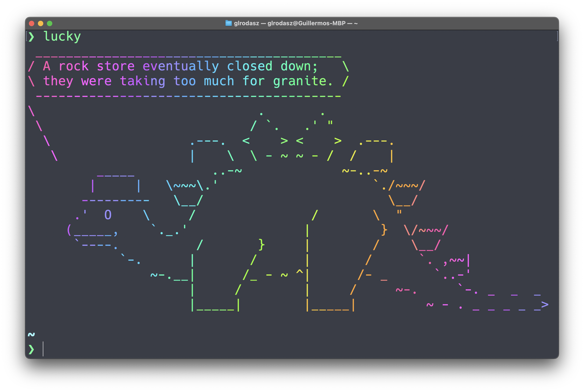Click the green zoom traffic light button
The image size is (584, 392).
click(x=50, y=23)
